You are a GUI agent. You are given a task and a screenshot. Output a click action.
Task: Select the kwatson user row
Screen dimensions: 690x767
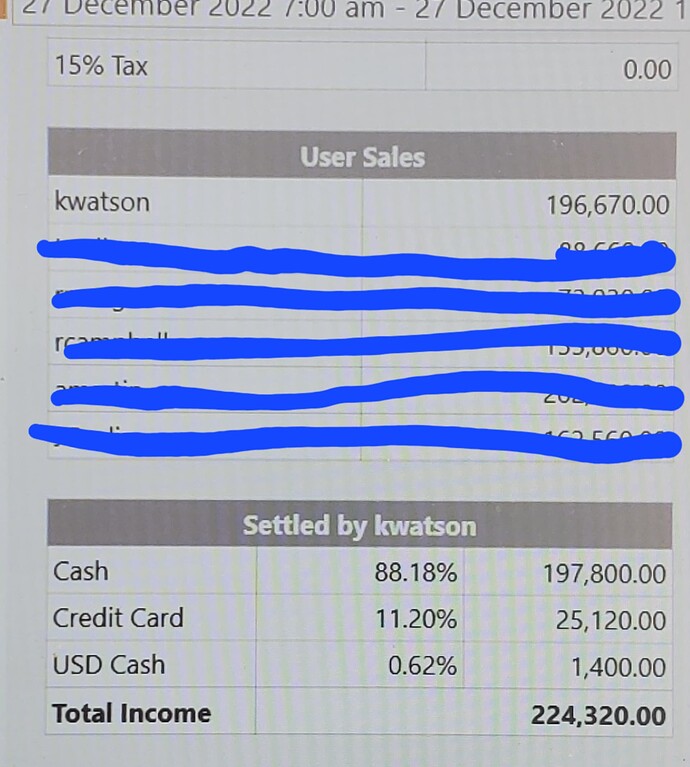(x=362, y=203)
